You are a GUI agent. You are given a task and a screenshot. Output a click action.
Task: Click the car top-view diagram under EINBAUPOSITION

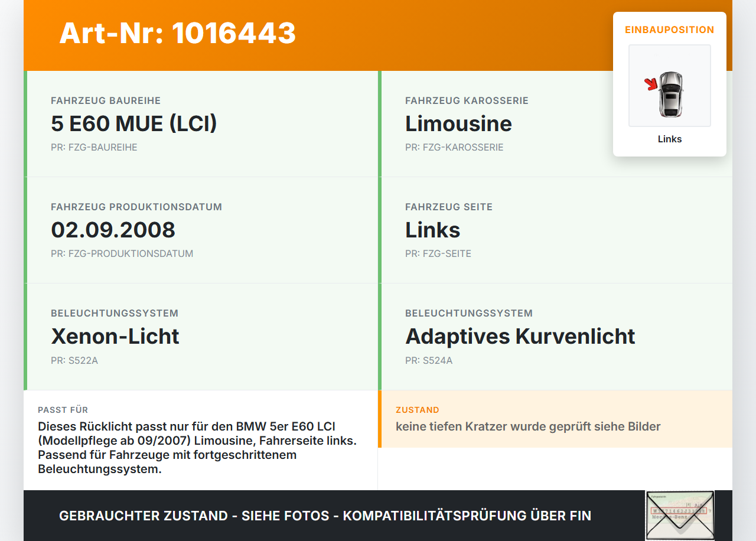669,85
